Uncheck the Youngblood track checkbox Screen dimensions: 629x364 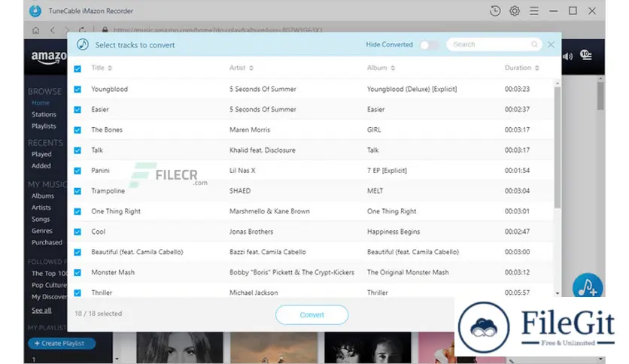point(77,89)
